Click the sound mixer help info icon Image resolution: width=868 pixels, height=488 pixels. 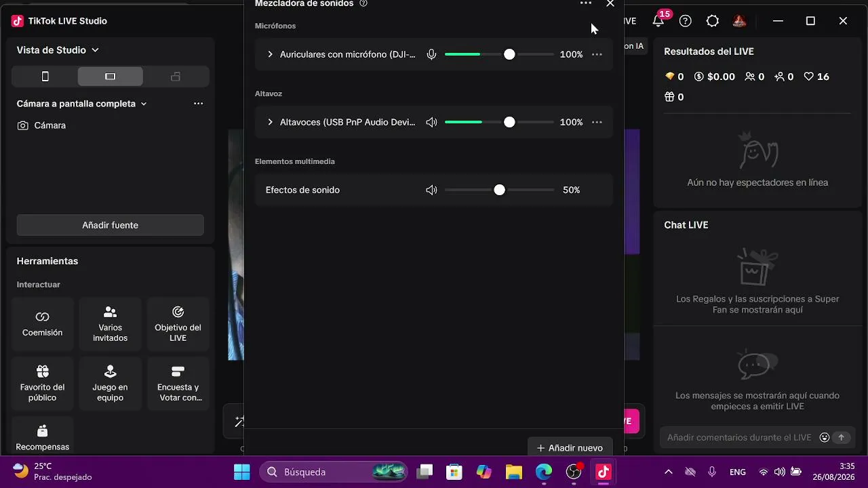coord(363,3)
